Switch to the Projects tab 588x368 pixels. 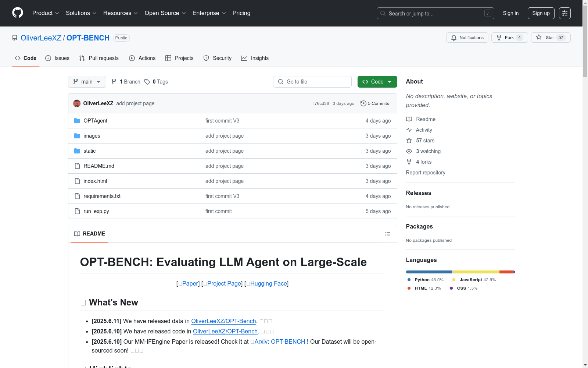[x=179, y=58]
